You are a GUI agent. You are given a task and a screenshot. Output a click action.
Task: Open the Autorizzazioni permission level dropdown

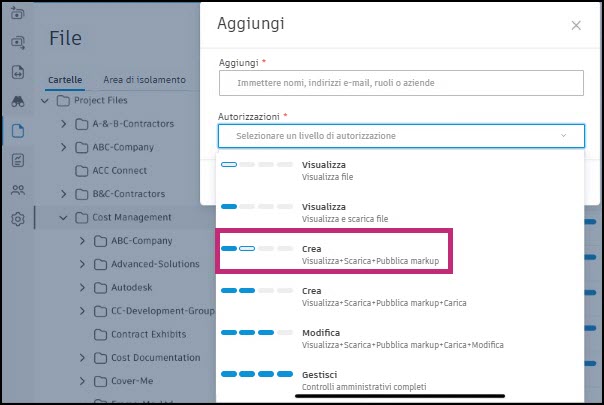[x=400, y=135]
